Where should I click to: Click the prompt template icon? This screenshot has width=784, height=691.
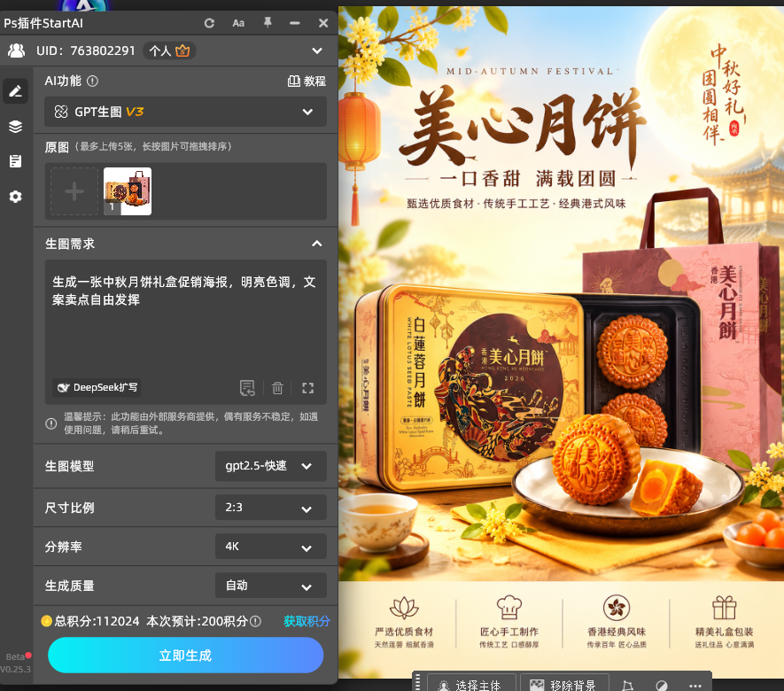tap(247, 388)
